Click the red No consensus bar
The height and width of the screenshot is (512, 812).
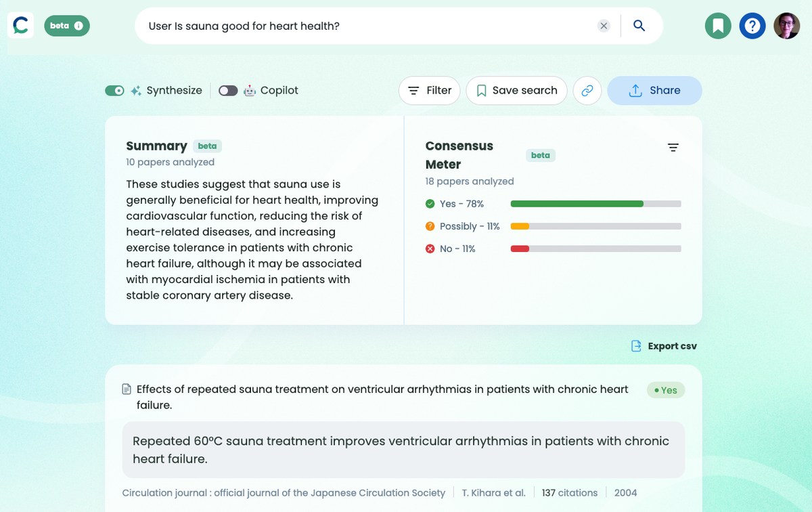[520, 249]
